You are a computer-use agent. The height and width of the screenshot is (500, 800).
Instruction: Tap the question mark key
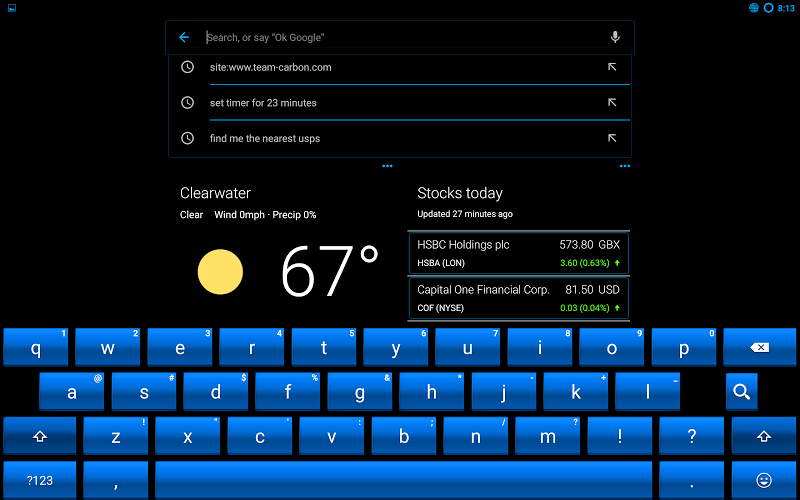point(692,436)
